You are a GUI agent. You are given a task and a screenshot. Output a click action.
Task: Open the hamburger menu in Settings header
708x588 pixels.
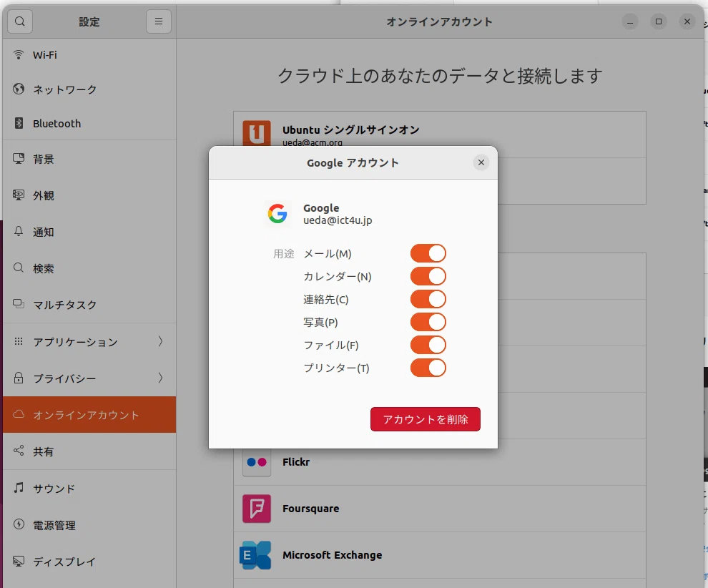159,21
